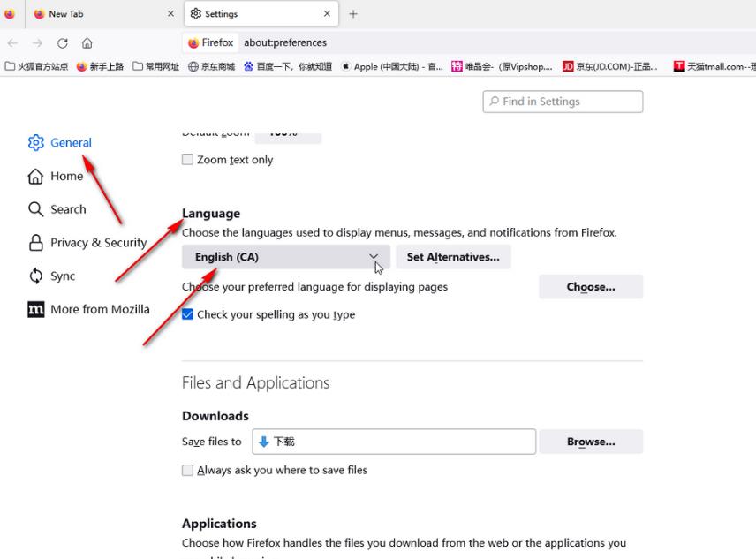Open the Home settings category
The image size is (756, 559).
pos(56,177)
